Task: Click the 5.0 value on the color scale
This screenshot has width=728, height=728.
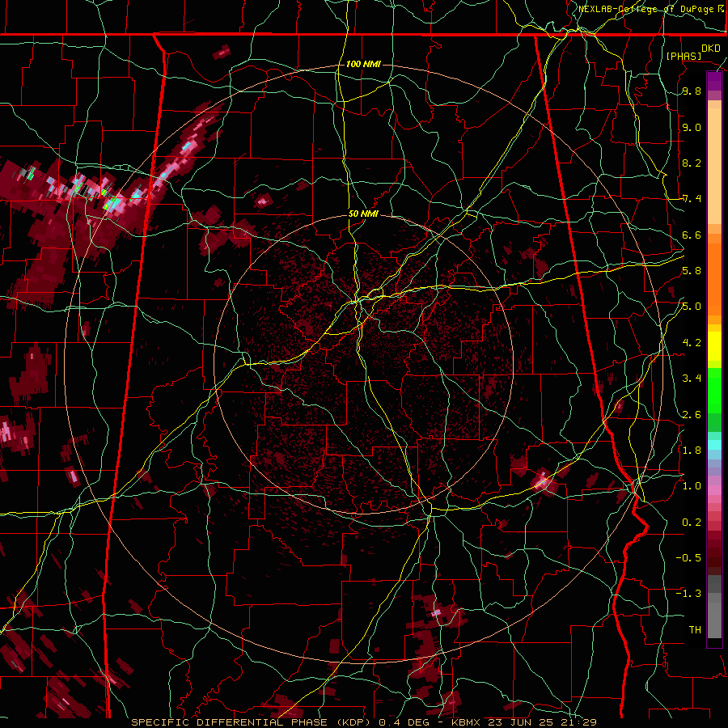Action: pos(692,307)
